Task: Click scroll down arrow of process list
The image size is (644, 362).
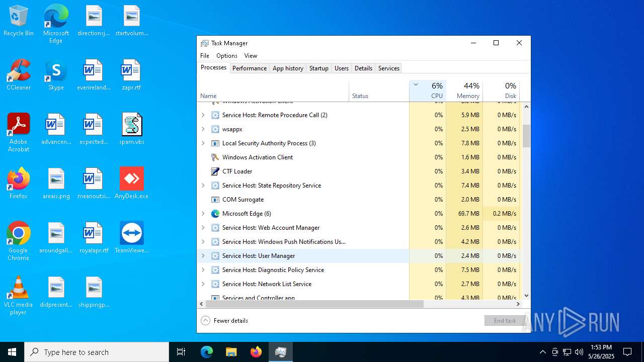Action: 526,296
